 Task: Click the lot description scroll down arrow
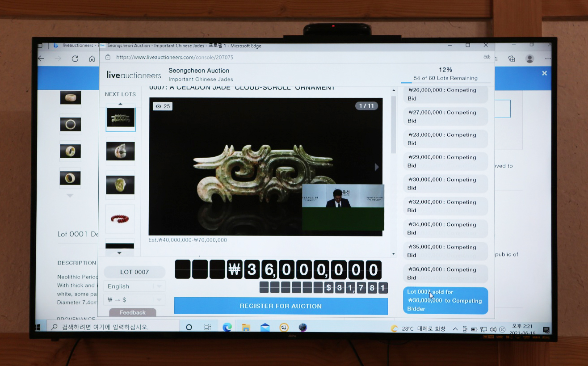click(x=394, y=254)
